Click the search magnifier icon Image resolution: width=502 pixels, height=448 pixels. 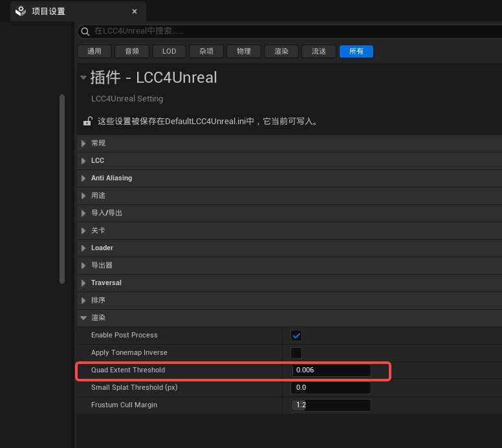pyautogui.click(x=85, y=32)
